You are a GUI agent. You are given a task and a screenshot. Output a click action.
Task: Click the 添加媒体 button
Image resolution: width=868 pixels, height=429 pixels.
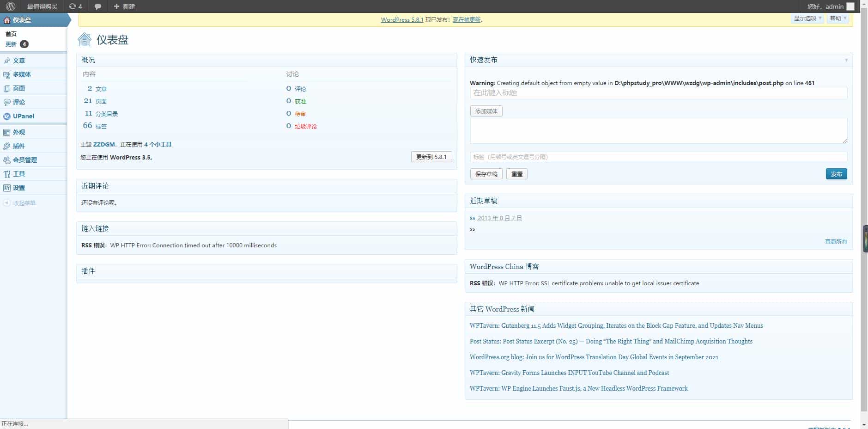tap(486, 111)
